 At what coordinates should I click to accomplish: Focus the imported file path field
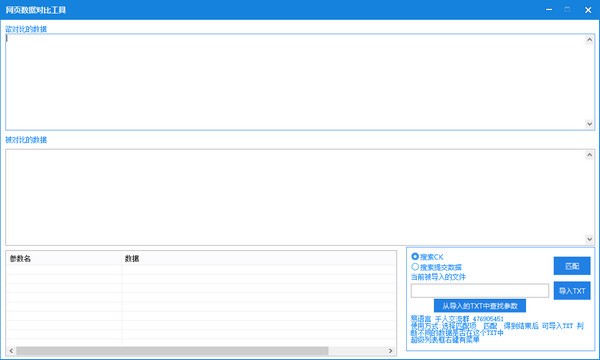(479, 291)
